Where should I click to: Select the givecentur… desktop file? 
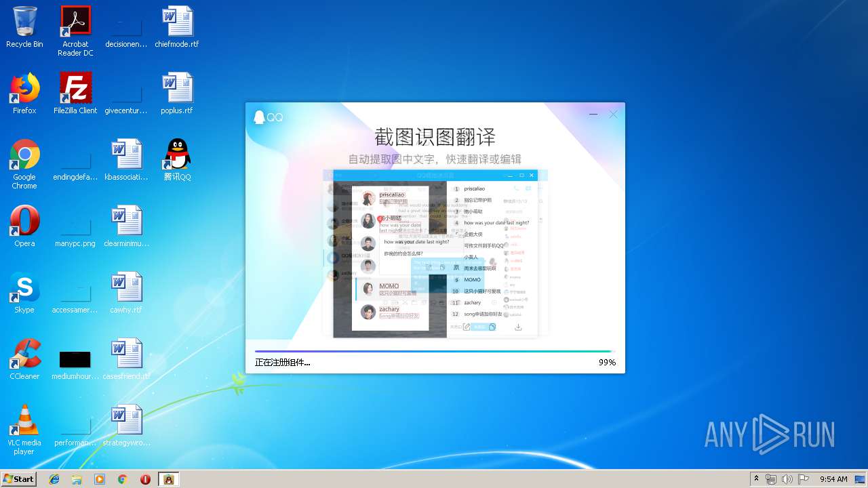pos(126,94)
